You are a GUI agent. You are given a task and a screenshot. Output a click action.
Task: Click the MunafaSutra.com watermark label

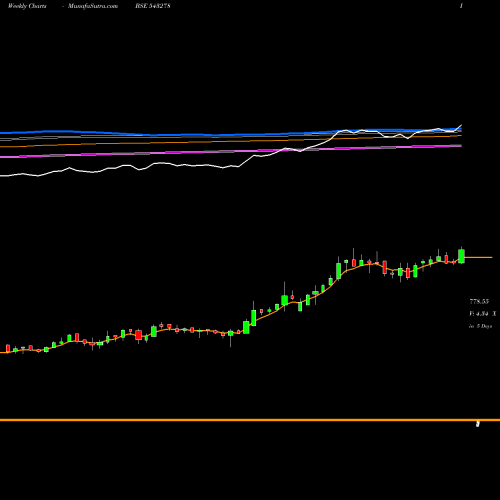coord(93,6)
